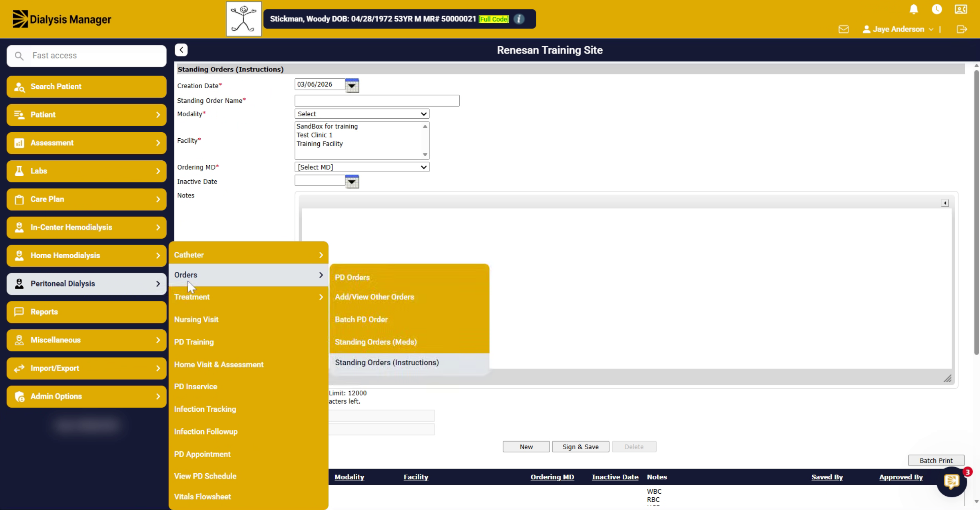Viewport: 980px width, 510px height.
Task: Click the Standing Order Name field
Action: point(377,101)
